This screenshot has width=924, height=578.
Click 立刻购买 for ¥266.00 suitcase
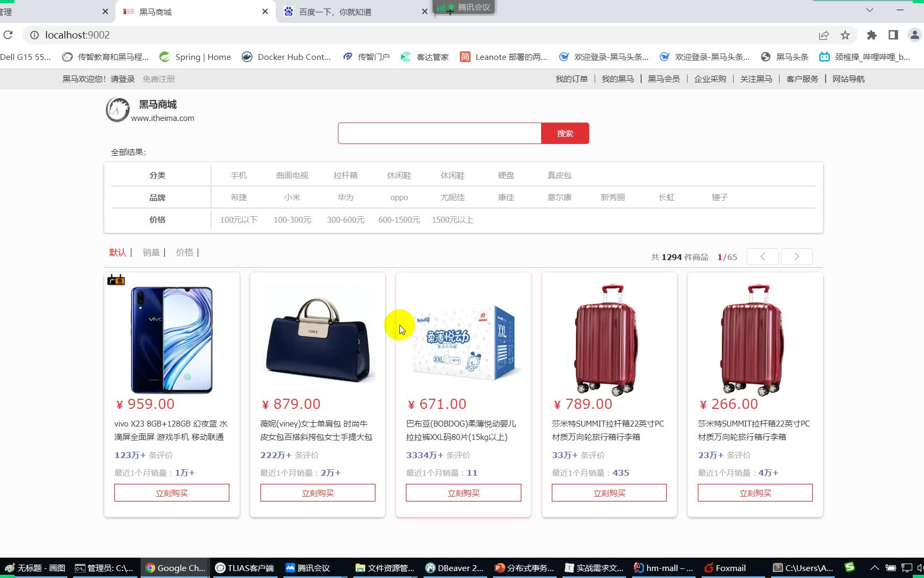pyautogui.click(x=755, y=493)
